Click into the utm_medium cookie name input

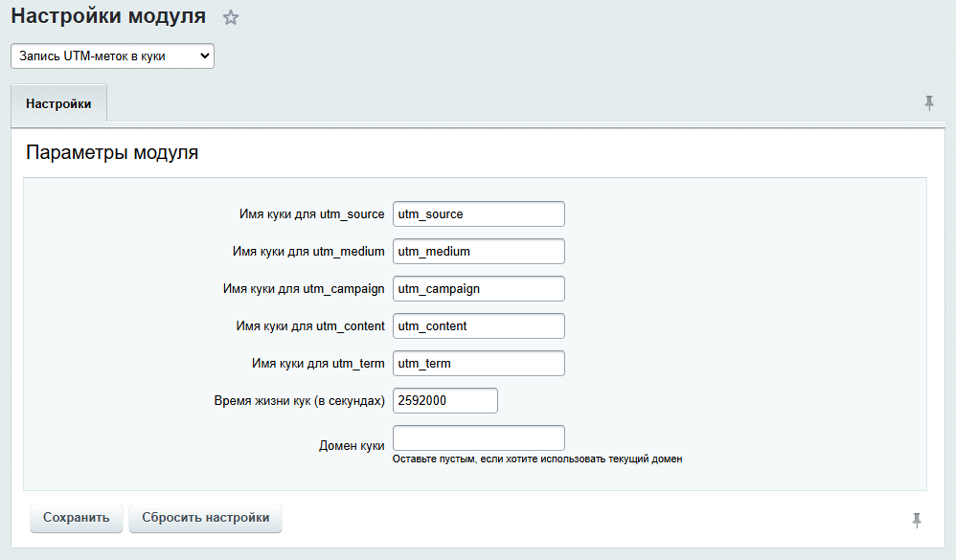pos(478,251)
